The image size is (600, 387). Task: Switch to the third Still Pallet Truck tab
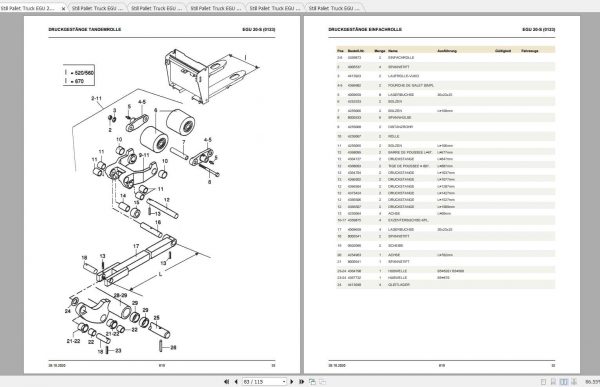(x=157, y=8)
